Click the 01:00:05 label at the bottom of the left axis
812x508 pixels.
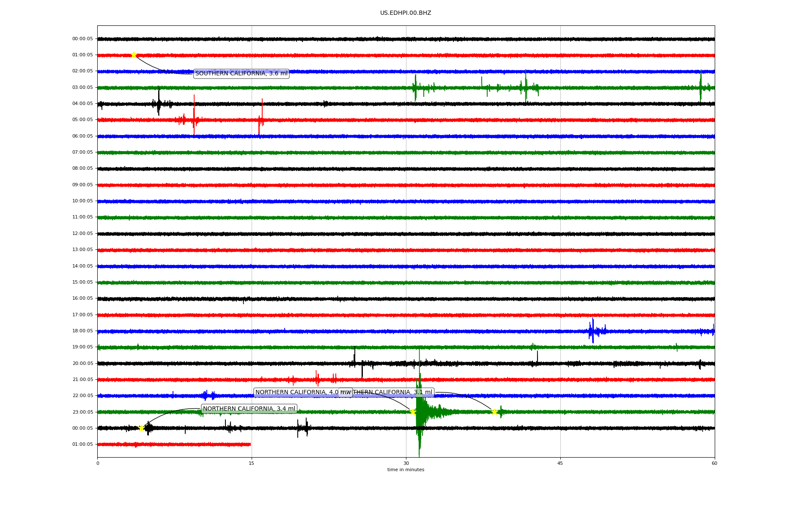(x=82, y=444)
